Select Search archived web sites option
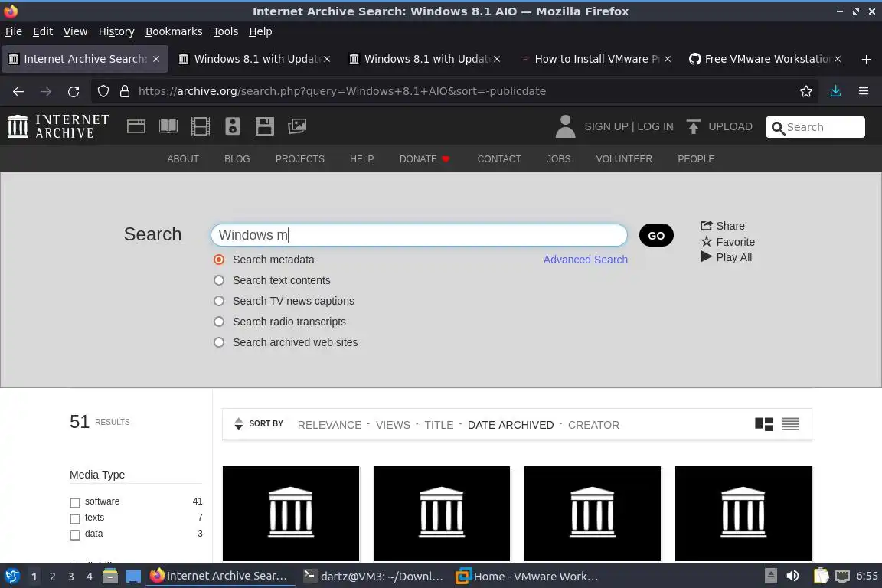This screenshot has height=588, width=882. pyautogui.click(x=219, y=342)
